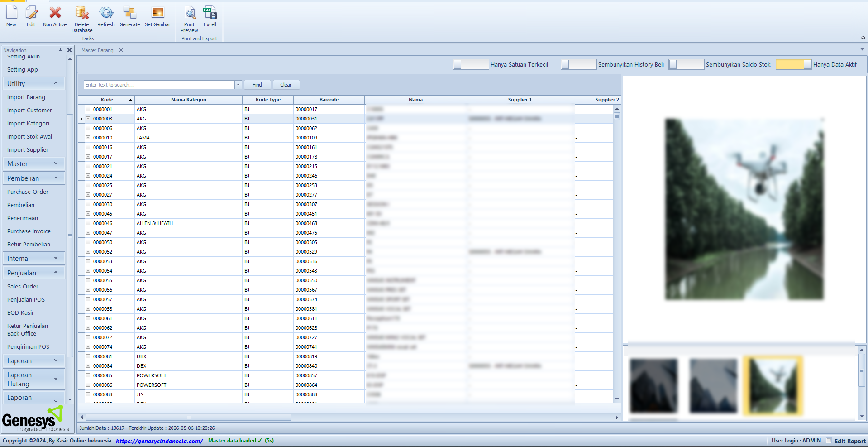The height and width of the screenshot is (447, 868).
Task: Select the second mountain image thumbnail
Action: click(x=713, y=385)
